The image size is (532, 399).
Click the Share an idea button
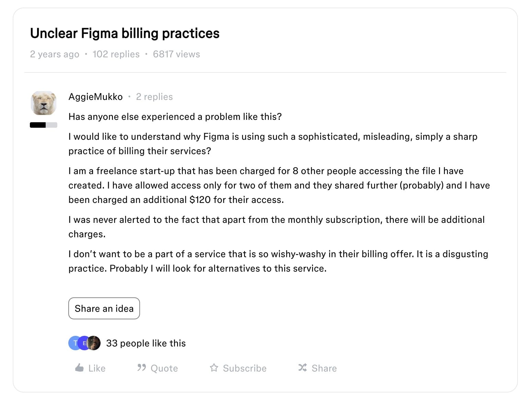point(104,308)
